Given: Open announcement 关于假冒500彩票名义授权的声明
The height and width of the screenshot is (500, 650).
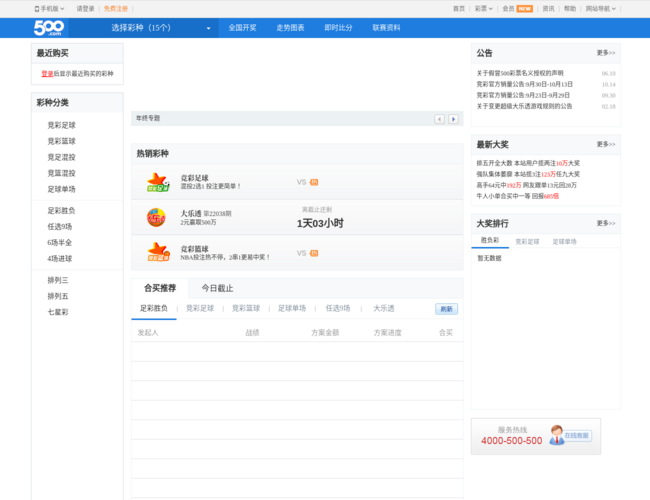Looking at the screenshot, I should 520,73.
